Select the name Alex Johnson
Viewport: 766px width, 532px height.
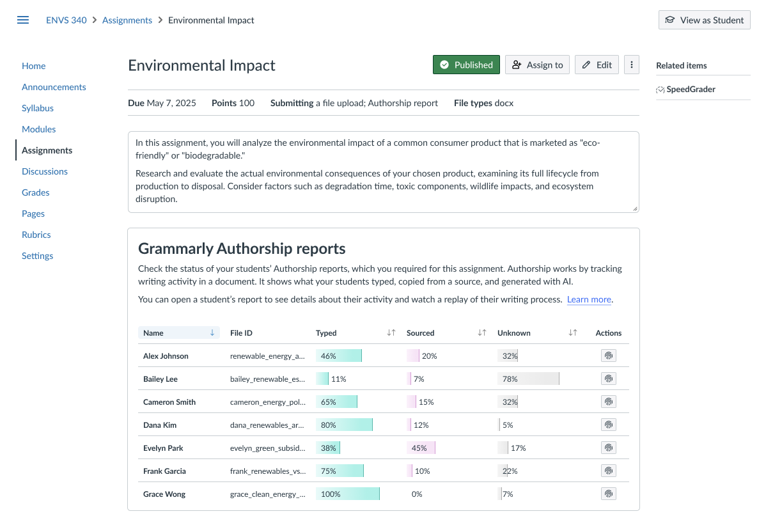pos(166,356)
